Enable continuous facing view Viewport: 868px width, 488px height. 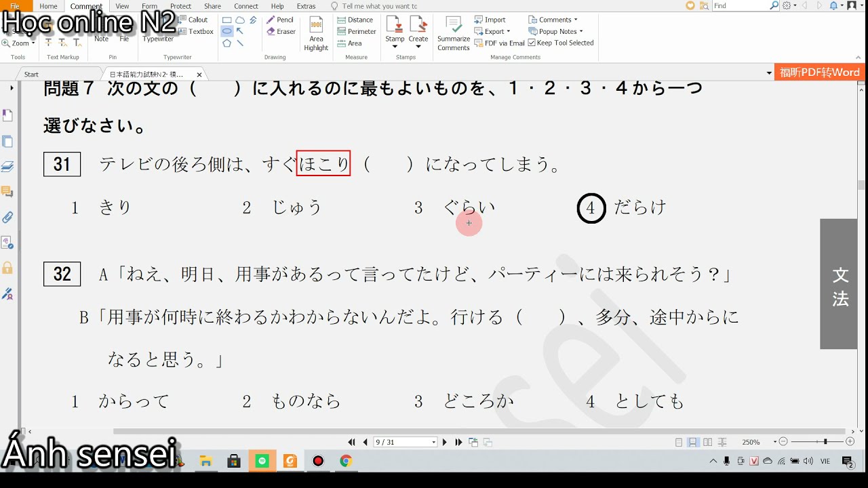[722, 442]
